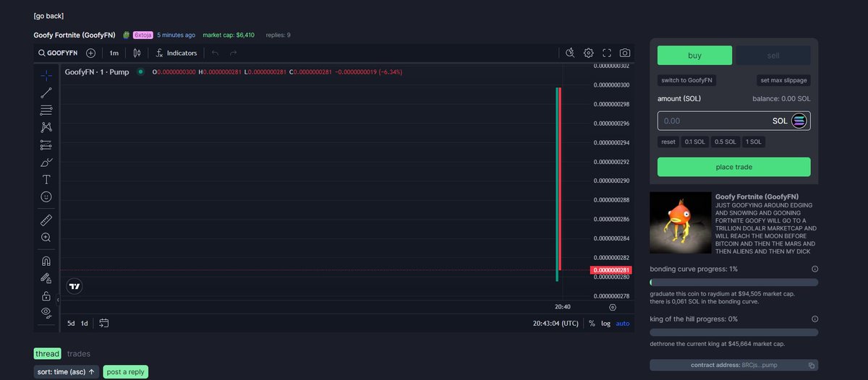Show king of the hill info icon

pyautogui.click(x=814, y=319)
